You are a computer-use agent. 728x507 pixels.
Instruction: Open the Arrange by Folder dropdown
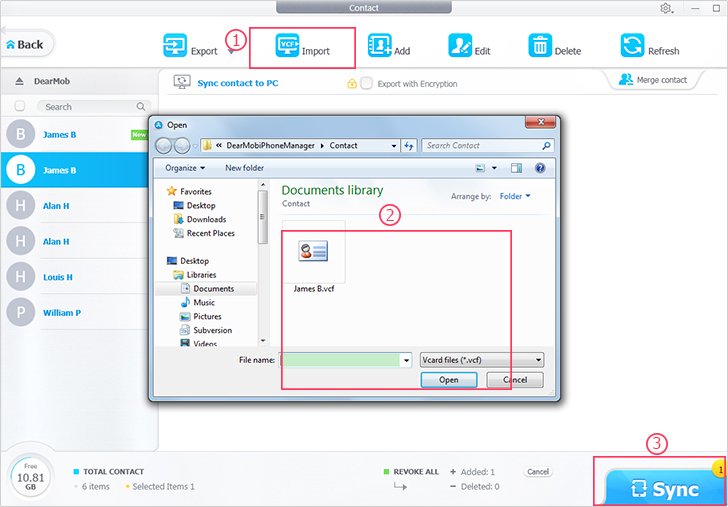pos(515,196)
